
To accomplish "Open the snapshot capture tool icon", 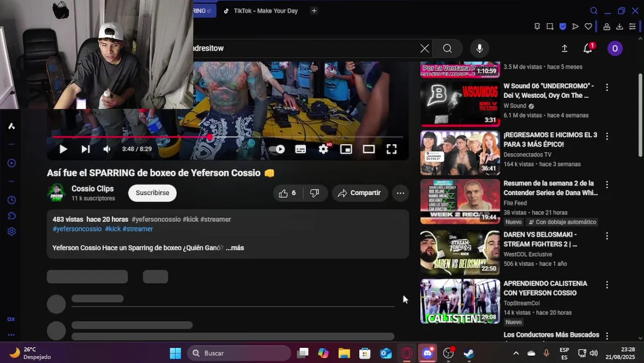I will coord(550,27).
